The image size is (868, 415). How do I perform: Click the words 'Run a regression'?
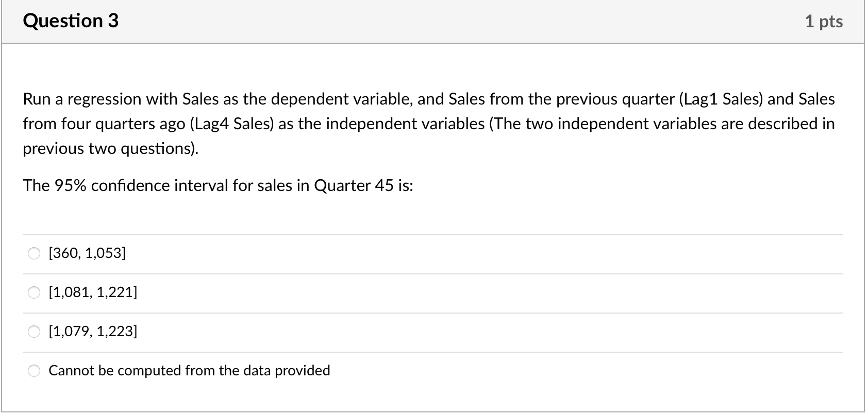pos(82,99)
